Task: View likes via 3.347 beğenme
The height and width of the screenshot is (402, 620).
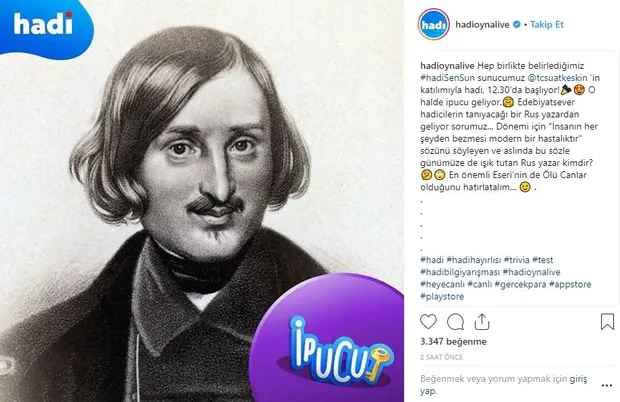Action: tap(453, 342)
